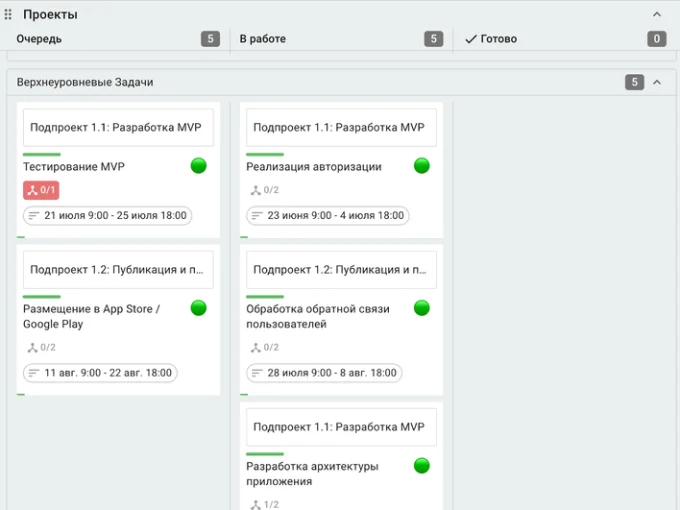
Task: Click the drag handle beside Проекты
Action: (x=8, y=15)
